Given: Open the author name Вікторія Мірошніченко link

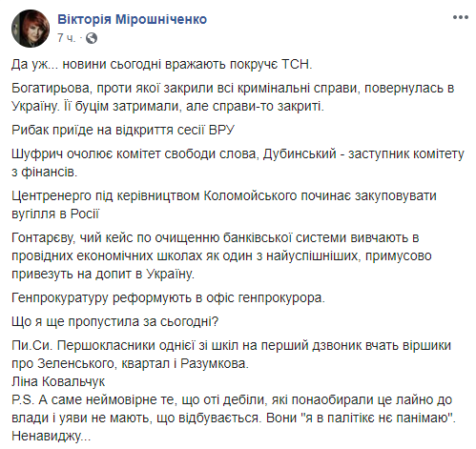Looking at the screenshot, I should [132, 19].
